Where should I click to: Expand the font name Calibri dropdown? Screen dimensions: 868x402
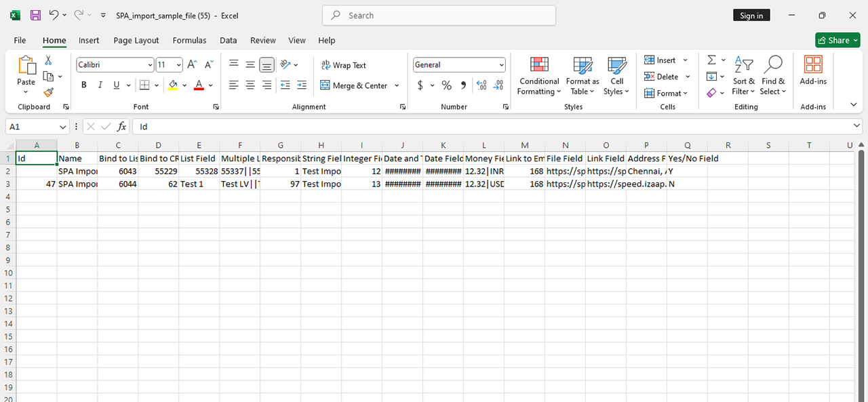pyautogui.click(x=150, y=65)
